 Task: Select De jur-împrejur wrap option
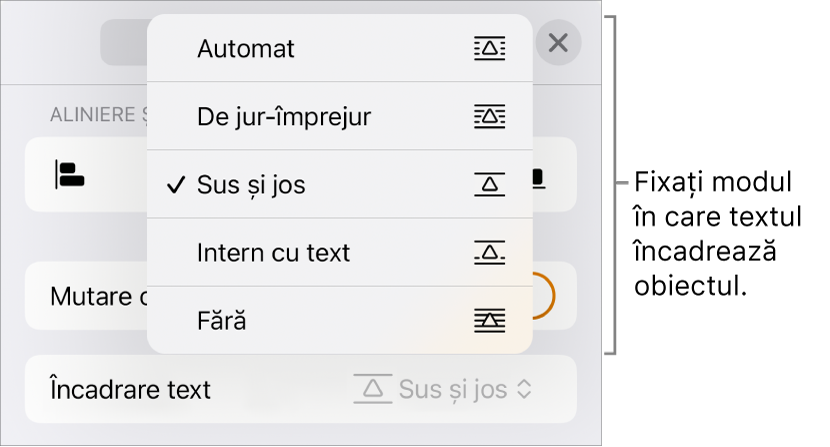click(339, 116)
